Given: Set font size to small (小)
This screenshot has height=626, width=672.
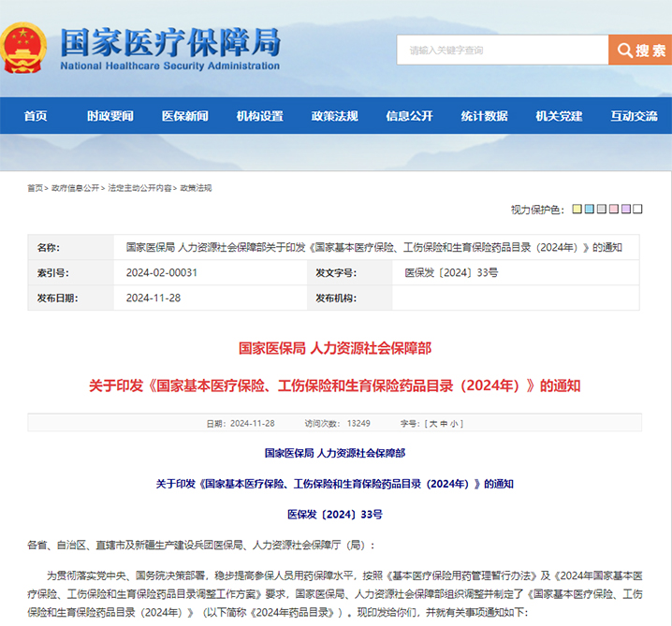Looking at the screenshot, I should pyautogui.click(x=454, y=424).
